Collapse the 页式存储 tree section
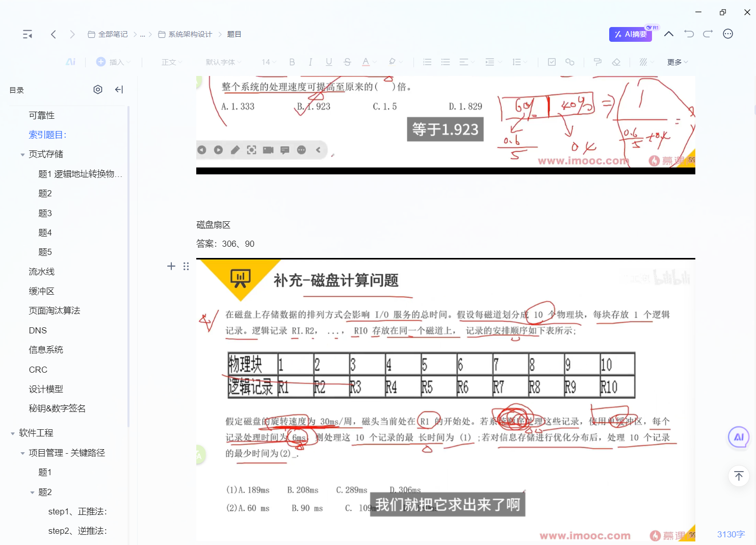 (22, 154)
